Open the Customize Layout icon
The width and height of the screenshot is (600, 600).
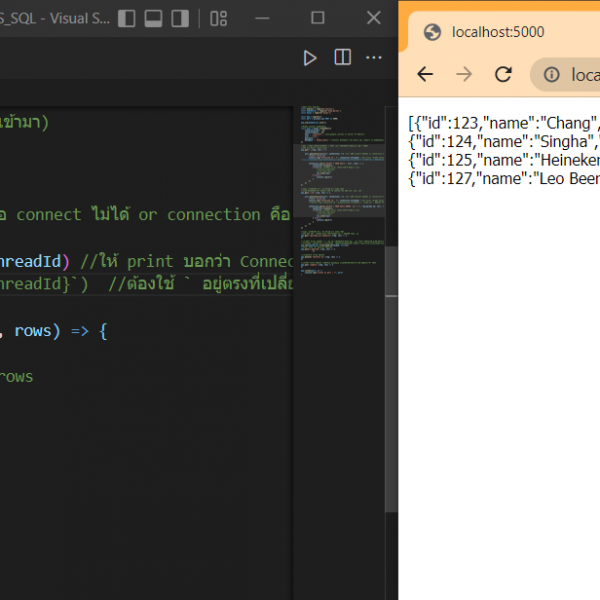(219, 18)
